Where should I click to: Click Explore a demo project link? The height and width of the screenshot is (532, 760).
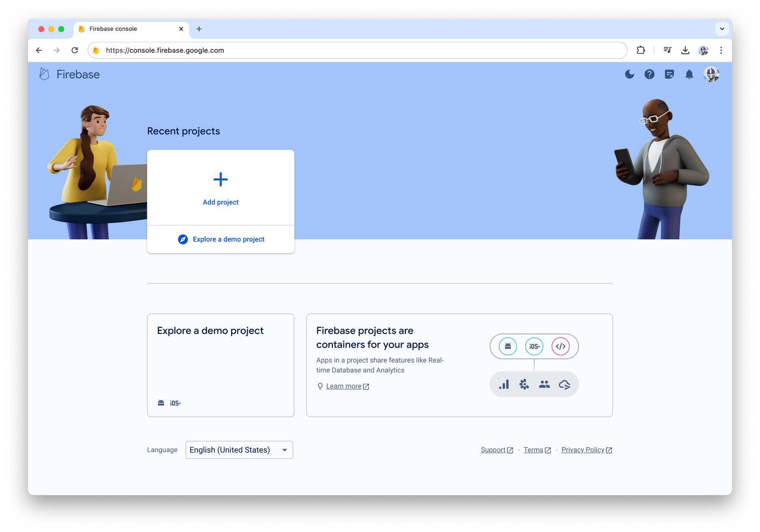228,239
